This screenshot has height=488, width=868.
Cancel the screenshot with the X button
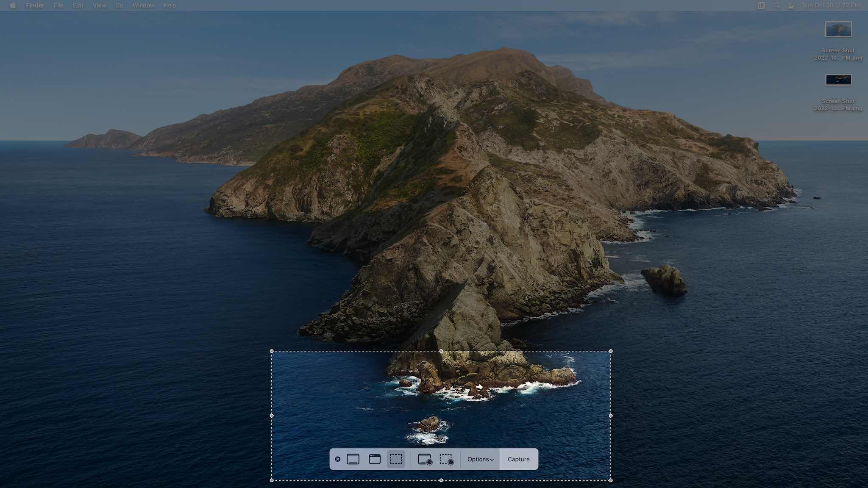point(337,459)
